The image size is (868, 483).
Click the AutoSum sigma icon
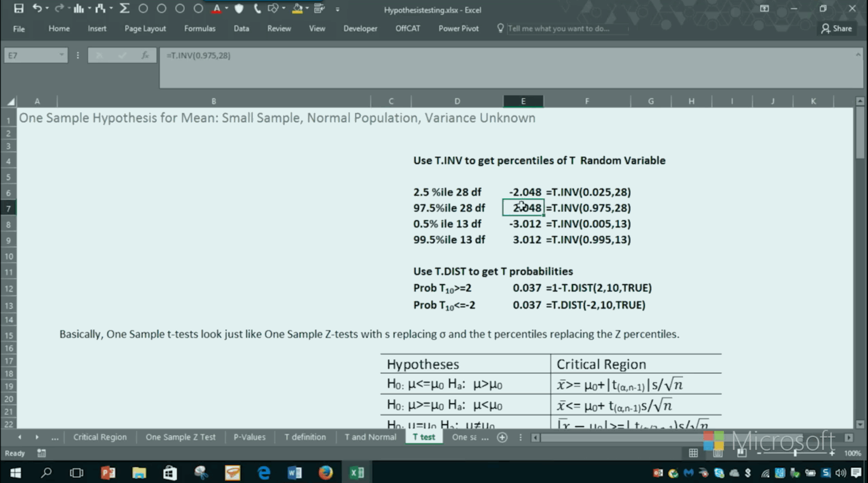[124, 9]
